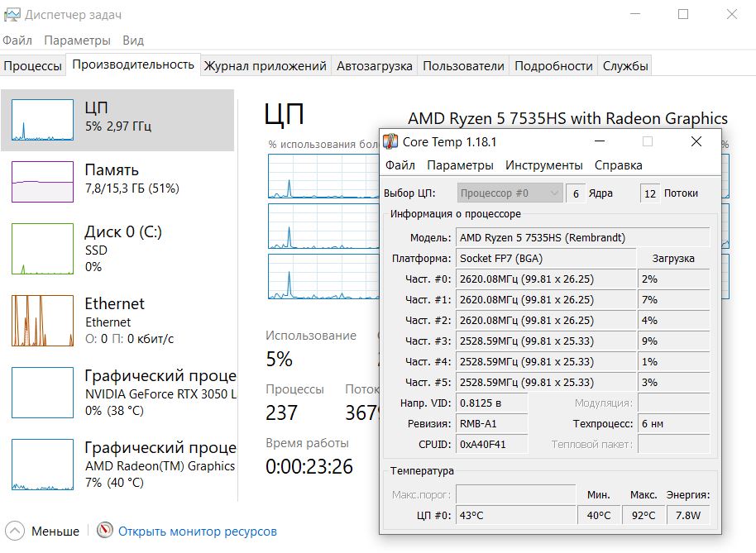Click the AMD Ryzen 5 7535HS with Radeon Graphics heading
Viewport: 756px width, 553px height.
coord(567,118)
